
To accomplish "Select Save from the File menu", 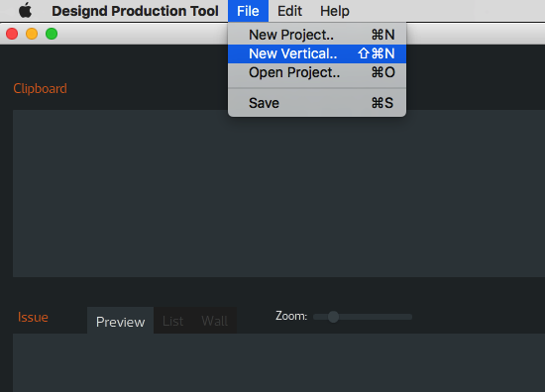I will click(317, 103).
